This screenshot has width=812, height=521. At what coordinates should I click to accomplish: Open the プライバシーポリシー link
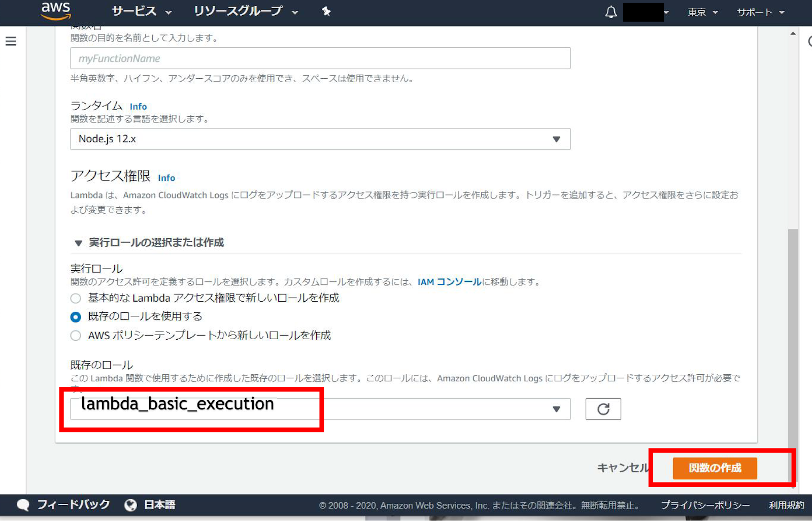[705, 505]
